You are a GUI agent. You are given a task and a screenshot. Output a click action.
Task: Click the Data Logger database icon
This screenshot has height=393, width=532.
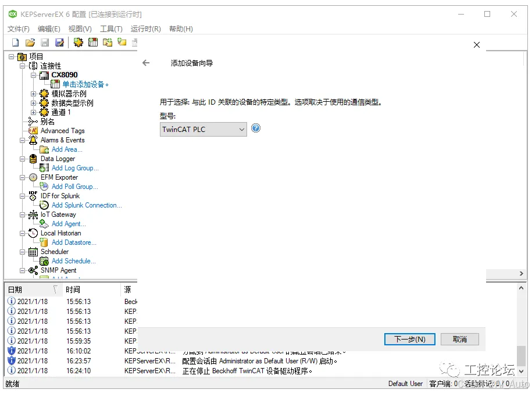[x=33, y=159]
